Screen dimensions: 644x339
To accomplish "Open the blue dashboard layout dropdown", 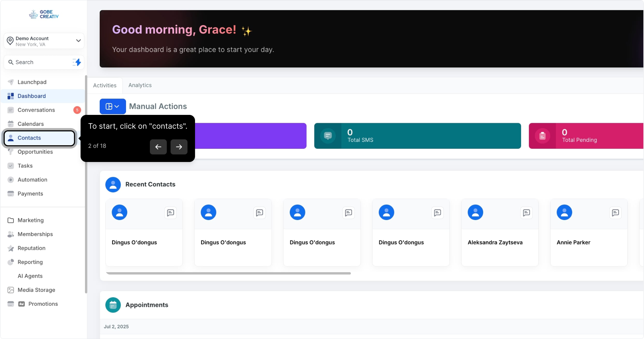I will tap(113, 106).
